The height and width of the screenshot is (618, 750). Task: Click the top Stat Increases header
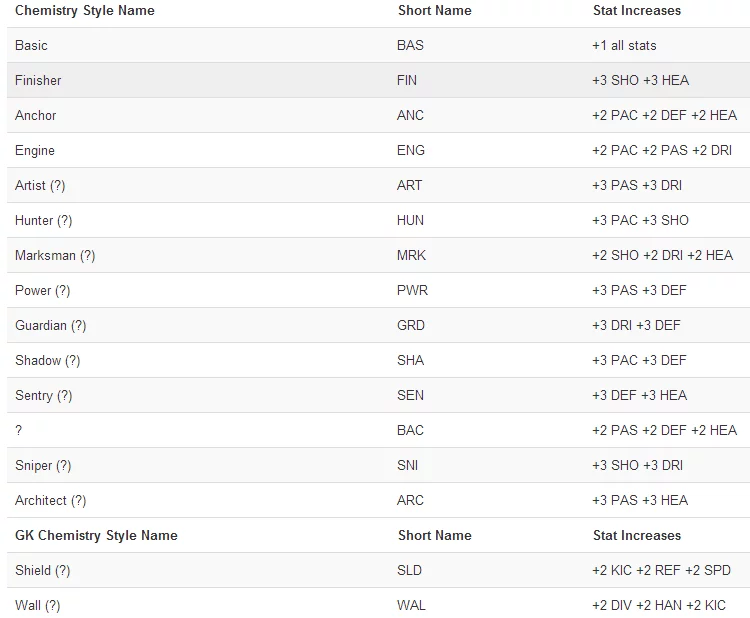click(636, 10)
